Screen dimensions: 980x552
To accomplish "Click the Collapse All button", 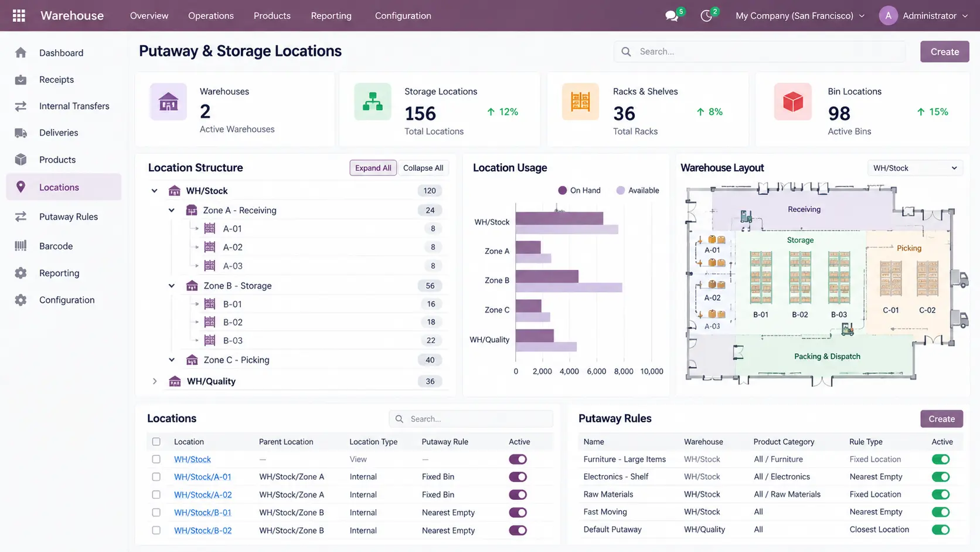I will [423, 168].
